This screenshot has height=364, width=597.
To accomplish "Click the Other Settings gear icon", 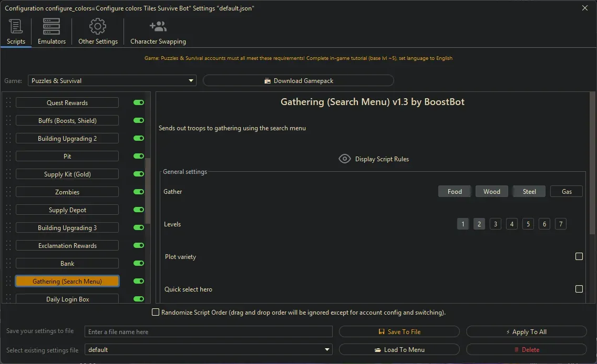I will [97, 26].
